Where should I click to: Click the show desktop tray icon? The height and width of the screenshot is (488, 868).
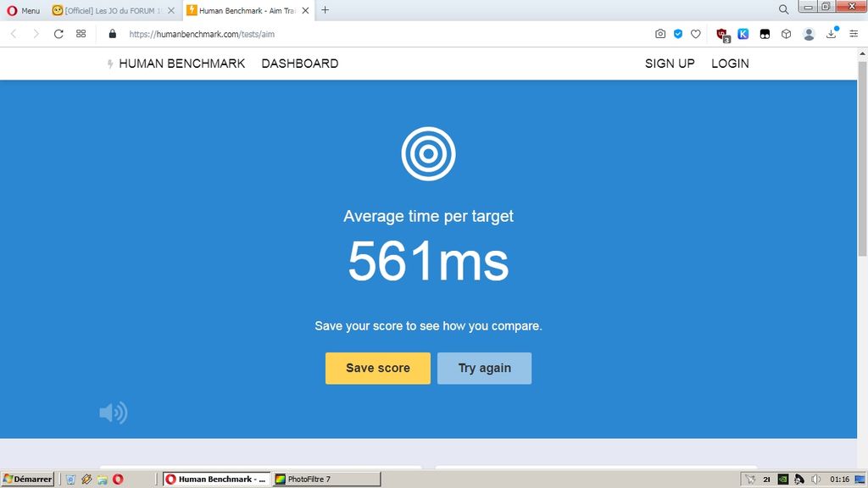tap(860, 480)
